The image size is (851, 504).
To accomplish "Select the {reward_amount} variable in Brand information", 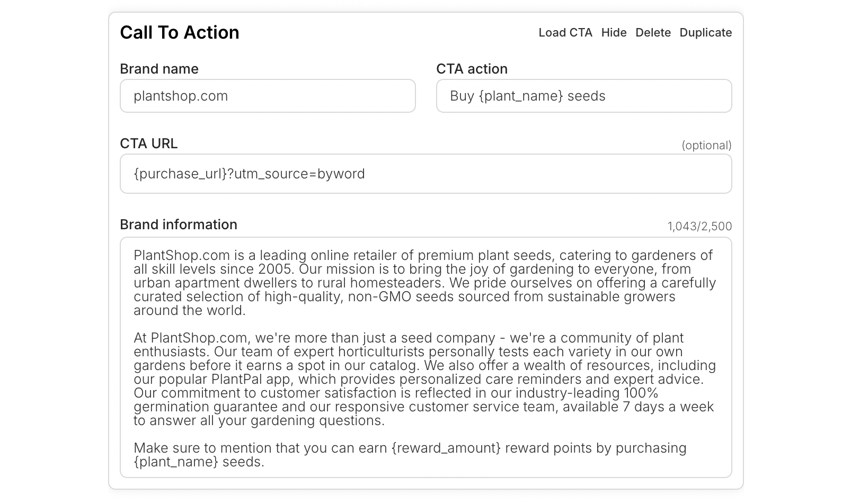I will pyautogui.click(x=446, y=448).
